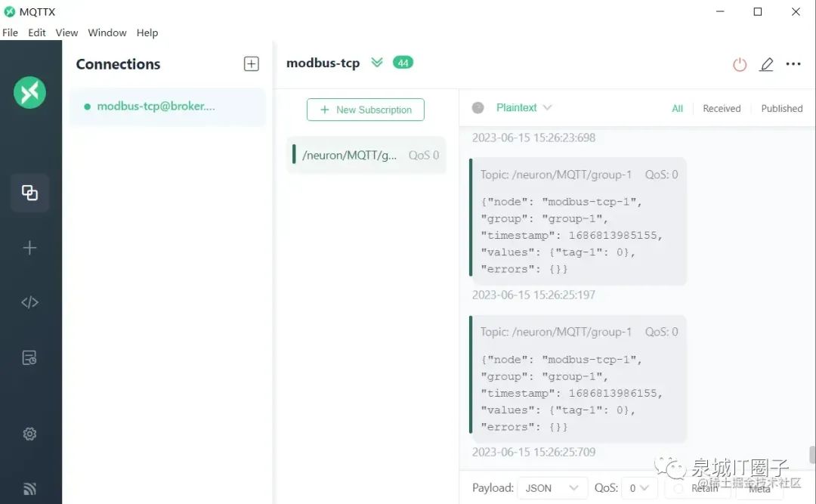This screenshot has height=504, width=816.
Task: Open Settings gear in sidebar
Action: coord(29,434)
